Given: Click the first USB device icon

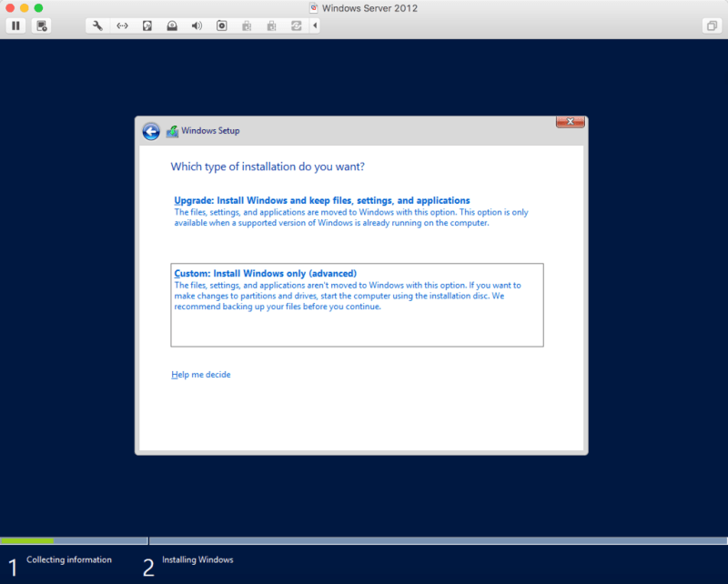Looking at the screenshot, I should 246,25.
